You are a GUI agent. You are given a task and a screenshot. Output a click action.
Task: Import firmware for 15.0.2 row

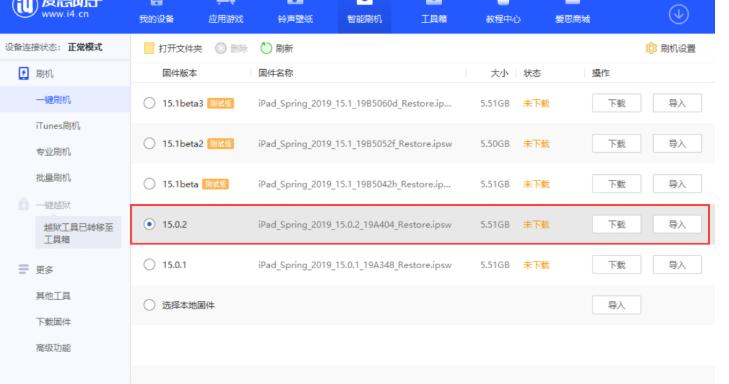point(677,225)
